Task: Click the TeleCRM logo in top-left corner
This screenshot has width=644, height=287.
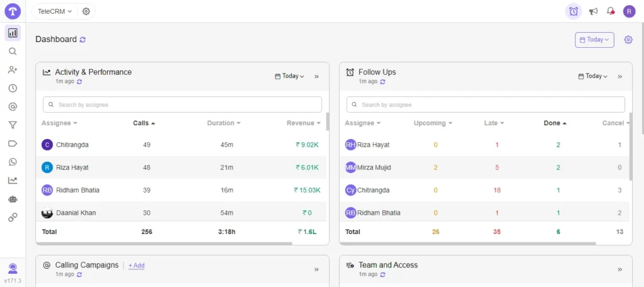Action: pos(13,11)
